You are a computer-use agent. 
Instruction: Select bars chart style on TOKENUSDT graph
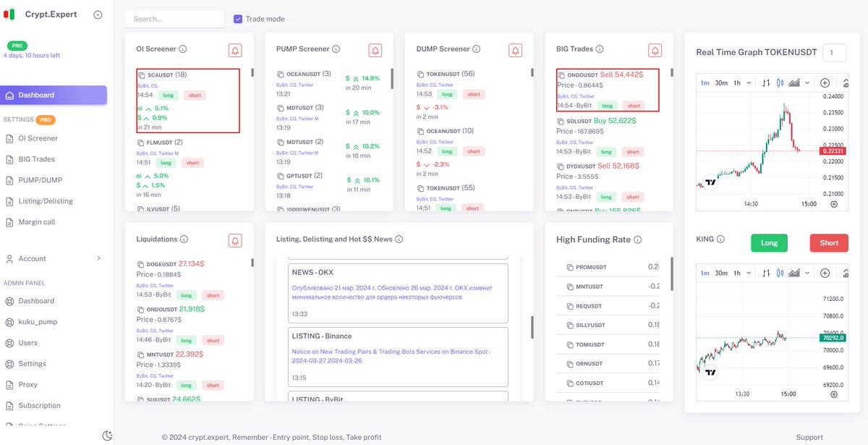click(767, 82)
